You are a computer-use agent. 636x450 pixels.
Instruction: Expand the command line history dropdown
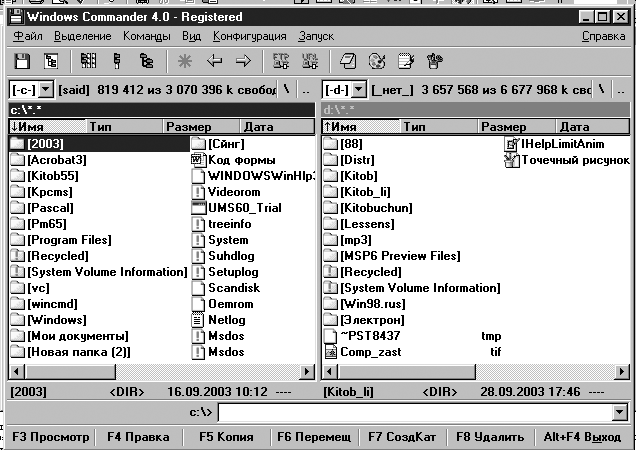click(620, 413)
